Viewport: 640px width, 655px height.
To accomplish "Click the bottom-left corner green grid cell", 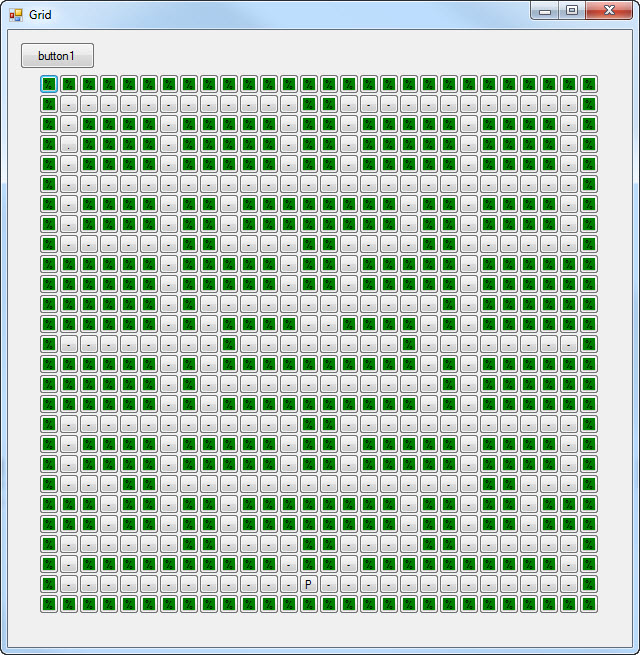I will click(x=49, y=604).
